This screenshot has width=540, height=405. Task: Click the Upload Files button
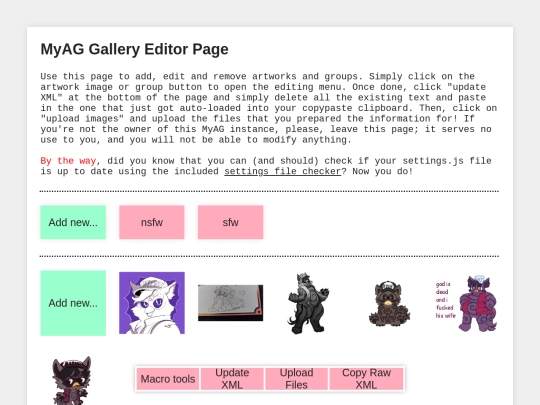point(297,379)
